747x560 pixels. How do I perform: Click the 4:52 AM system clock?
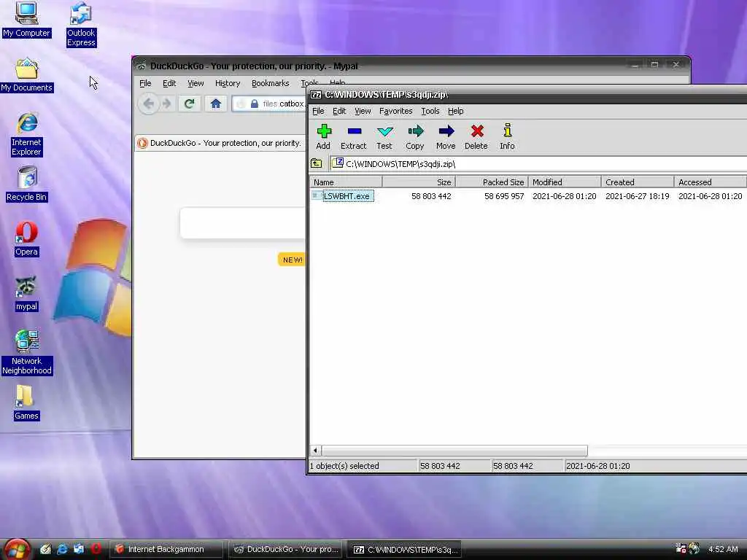723,549
